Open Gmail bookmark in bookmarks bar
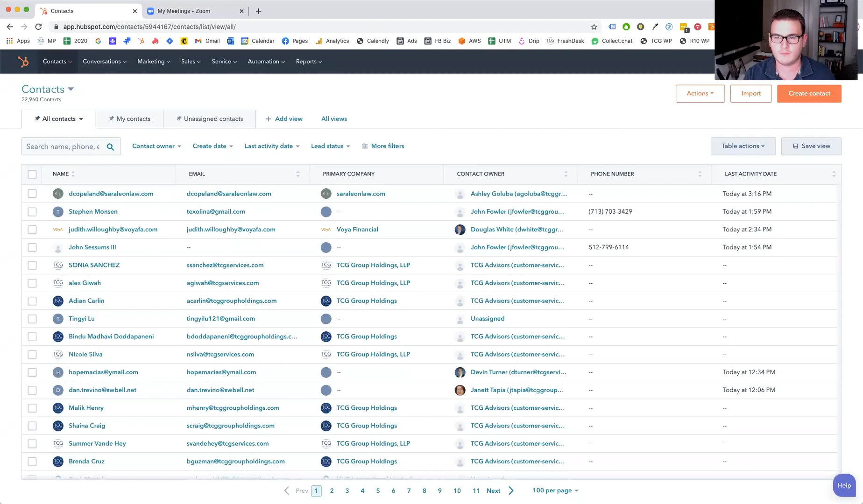 click(x=207, y=41)
